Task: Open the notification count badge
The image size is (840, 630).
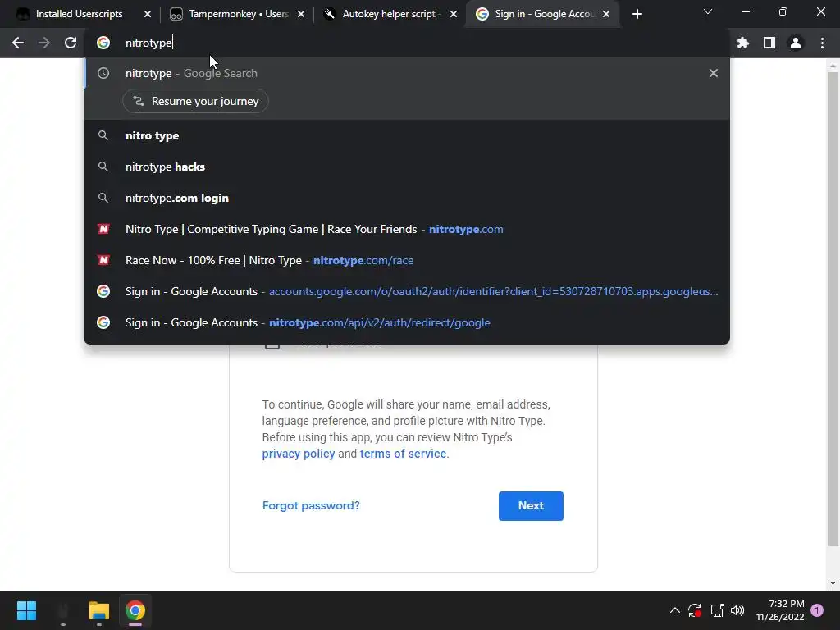Action: [x=817, y=610]
